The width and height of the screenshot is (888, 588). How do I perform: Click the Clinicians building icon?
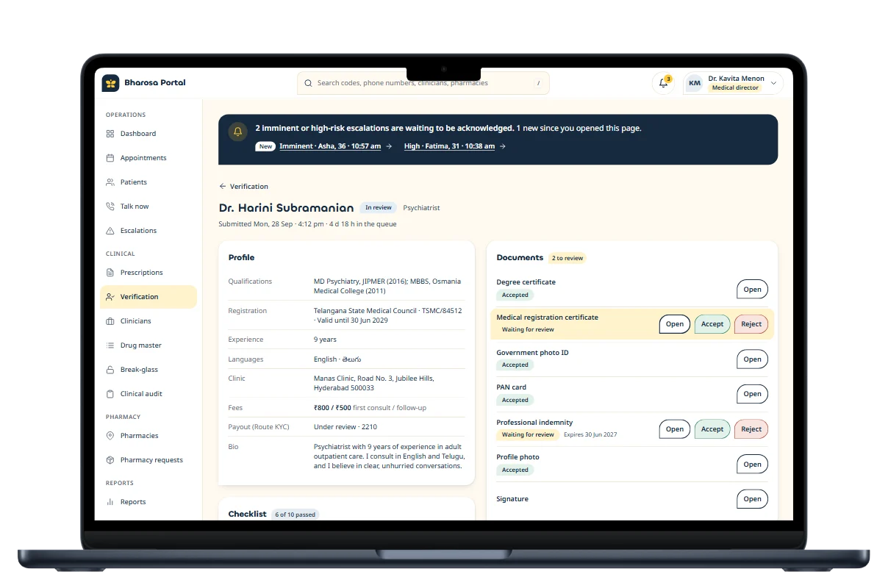[110, 321]
